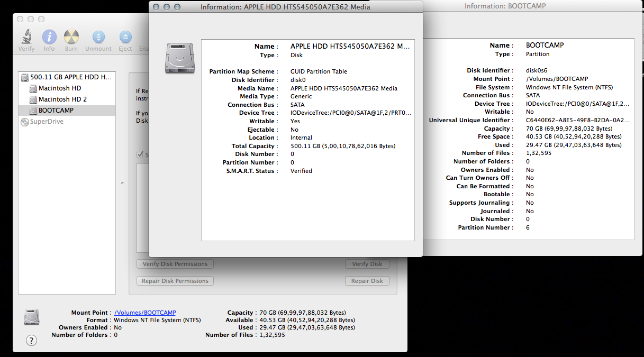The image size is (644, 357).
Task: Click the Universal Unique Identifier 'C6440E62-A8E5...' value
Action: (x=578, y=120)
